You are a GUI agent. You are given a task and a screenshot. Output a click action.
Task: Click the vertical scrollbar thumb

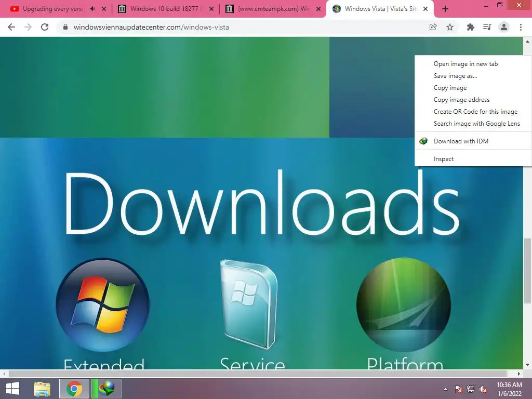click(x=527, y=270)
